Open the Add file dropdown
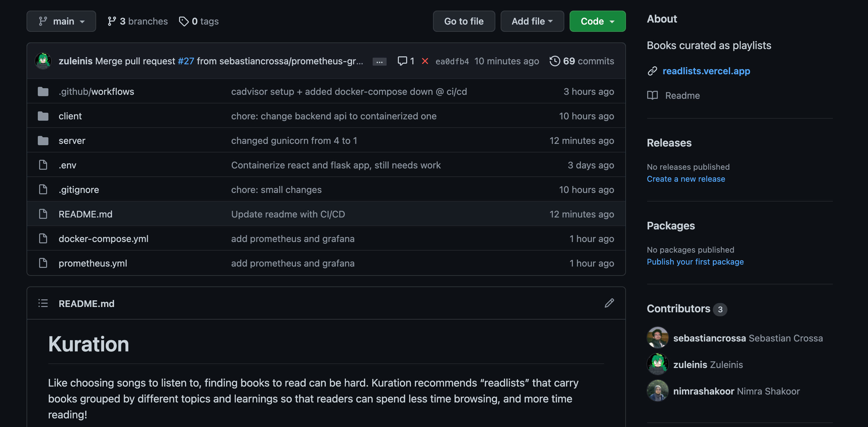868x427 pixels. (x=532, y=21)
